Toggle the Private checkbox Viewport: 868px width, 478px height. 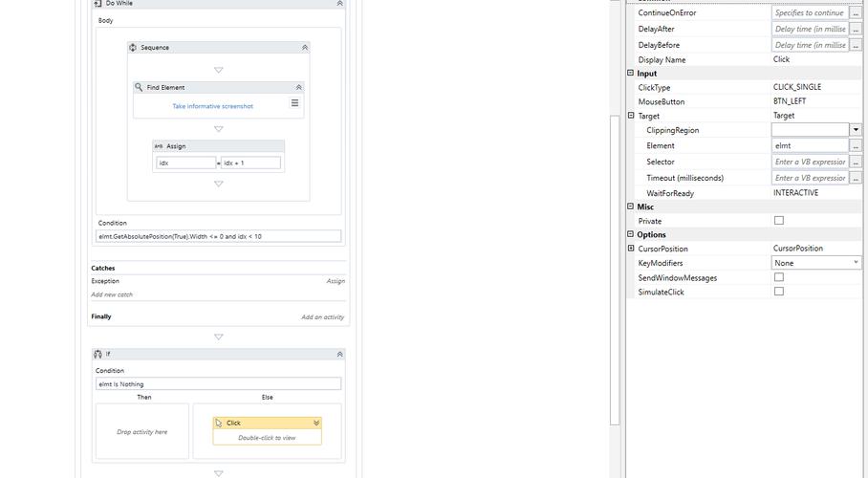(779, 221)
